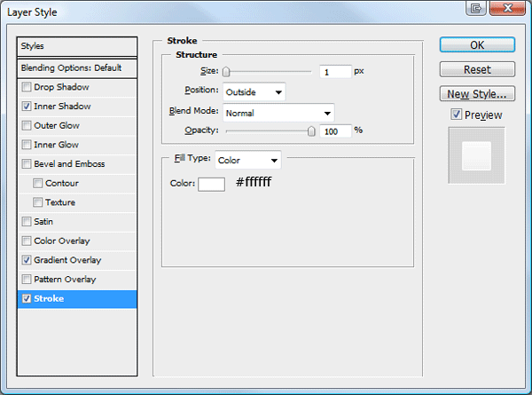Screen dimensions: 532x395
Task: Enable the Drop Shadow checkbox
Action: point(27,87)
